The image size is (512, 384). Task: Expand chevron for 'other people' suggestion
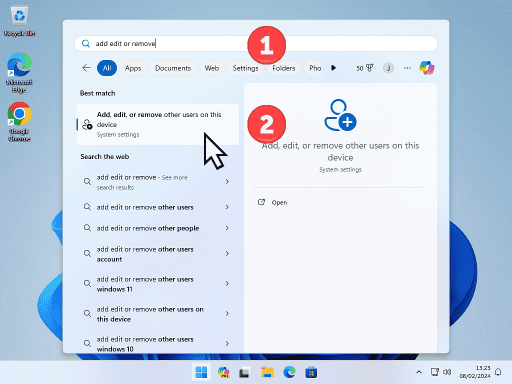point(227,228)
